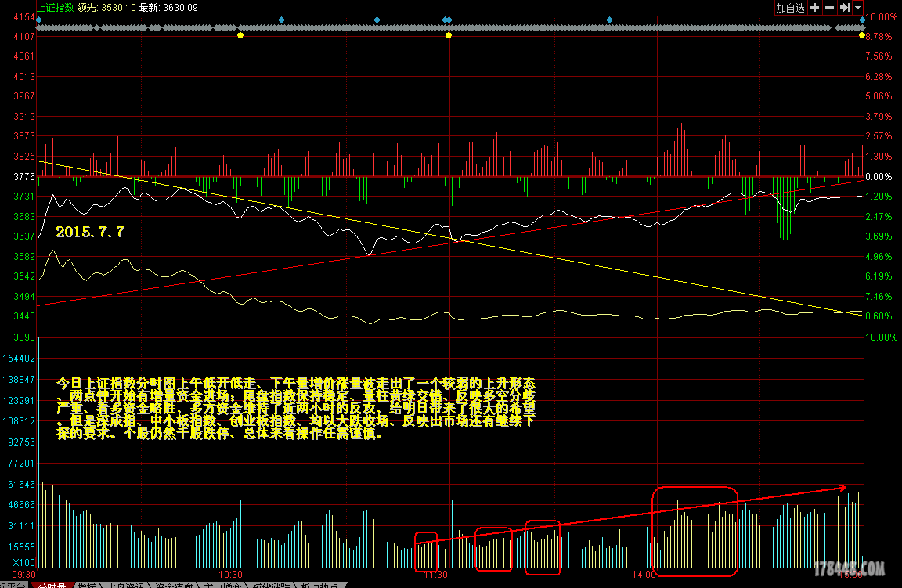Click the 4154 price axis label
The image size is (902, 588).
[x=24, y=17]
